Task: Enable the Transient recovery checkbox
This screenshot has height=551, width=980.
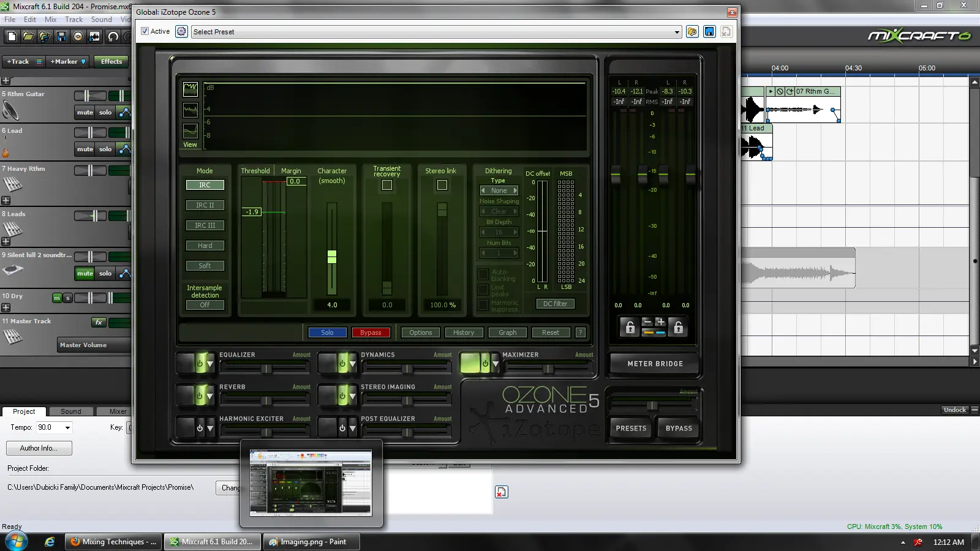Action: (387, 185)
